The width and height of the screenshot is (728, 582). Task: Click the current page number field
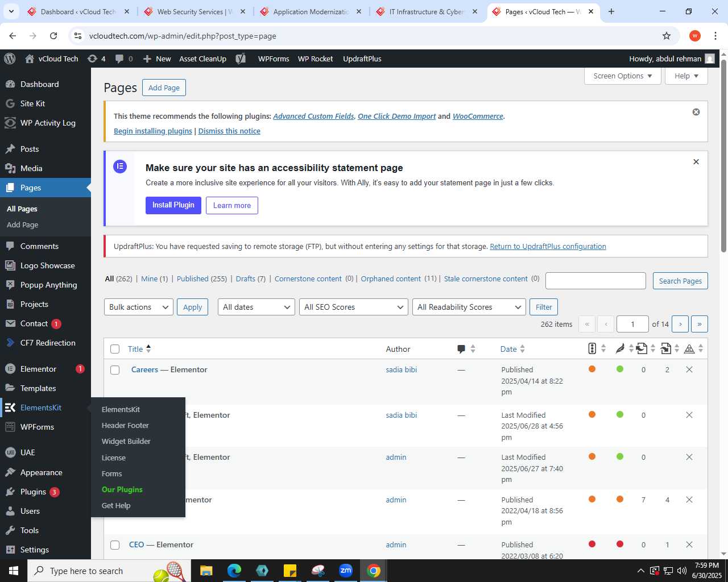(x=632, y=324)
